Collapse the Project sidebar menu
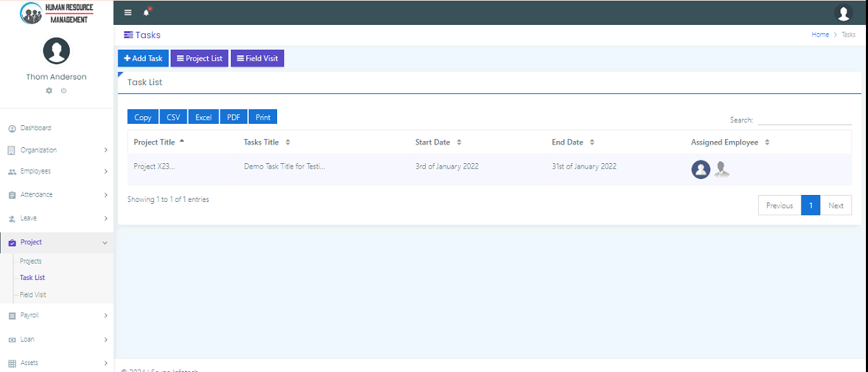Screen dimensions: 868x372 point(57,243)
